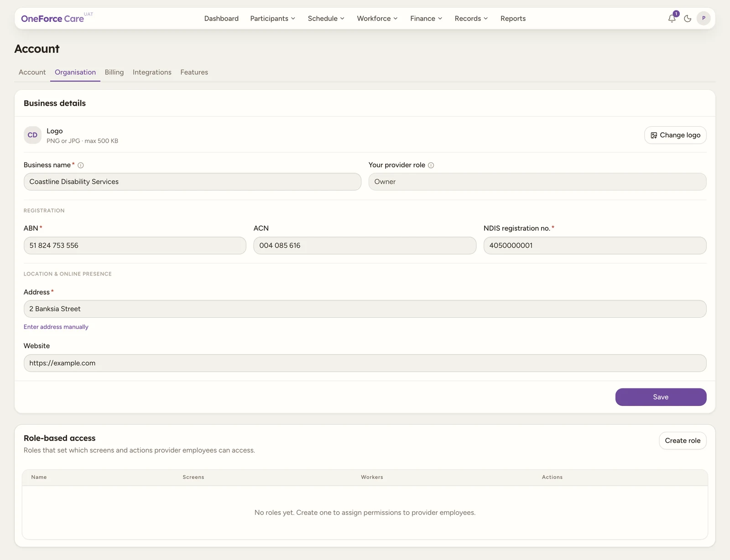Focus the ACN input field
The height and width of the screenshot is (560, 730).
(x=365, y=245)
